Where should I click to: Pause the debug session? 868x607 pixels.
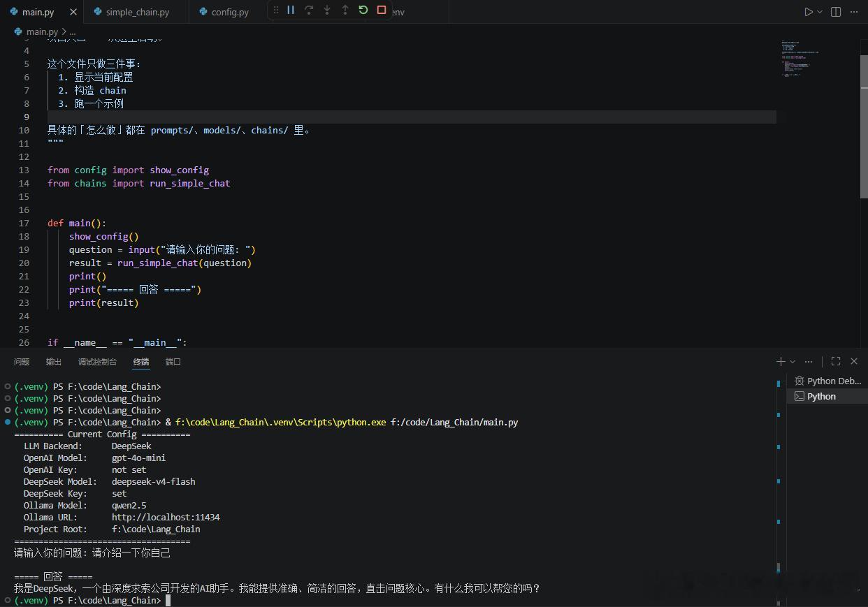[291, 10]
